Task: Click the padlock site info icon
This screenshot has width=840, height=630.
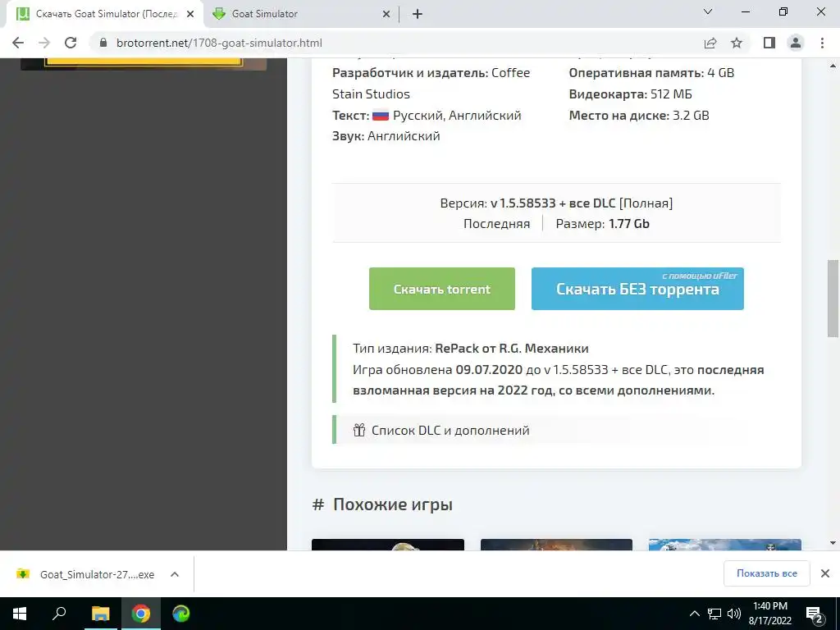Action: [x=103, y=43]
